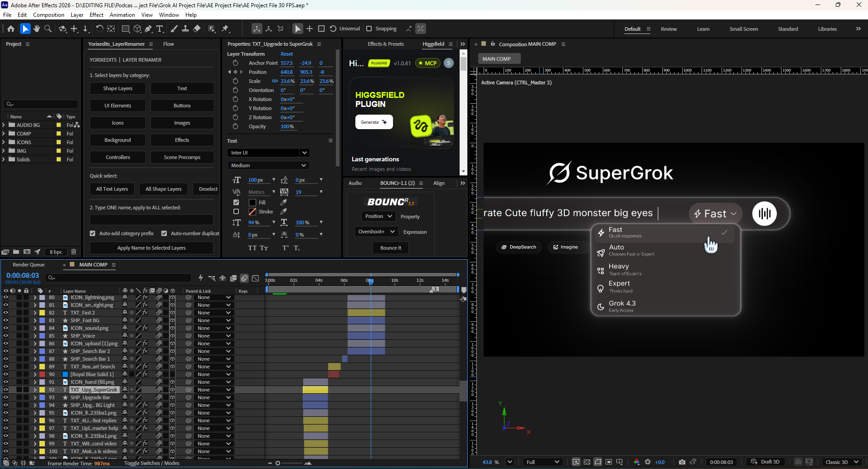Select the Rotation tool

tap(99, 29)
